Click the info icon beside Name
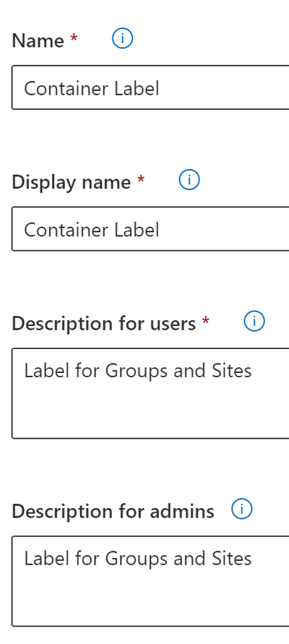 [122, 38]
